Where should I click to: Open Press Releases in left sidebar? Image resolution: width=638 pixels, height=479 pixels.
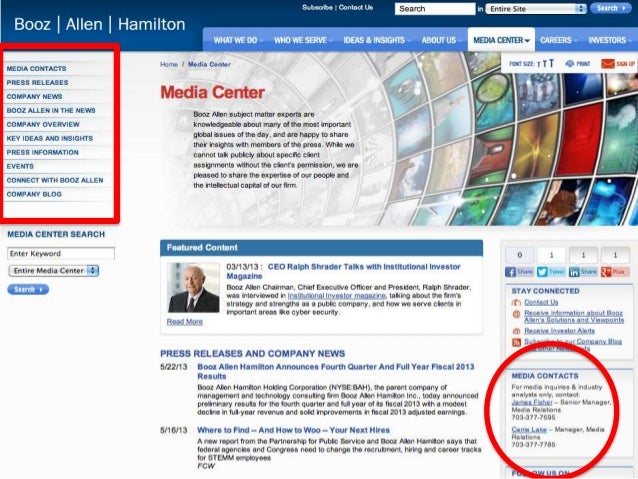[37, 83]
